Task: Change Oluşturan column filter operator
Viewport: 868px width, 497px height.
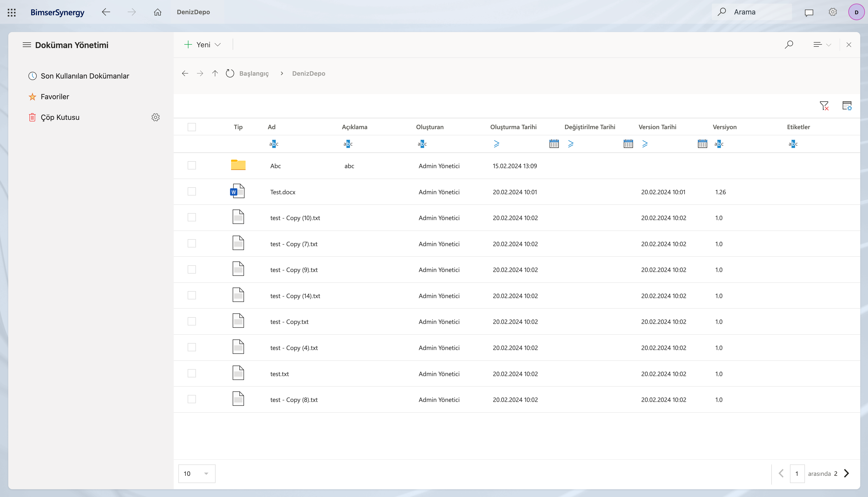Action: click(x=422, y=144)
